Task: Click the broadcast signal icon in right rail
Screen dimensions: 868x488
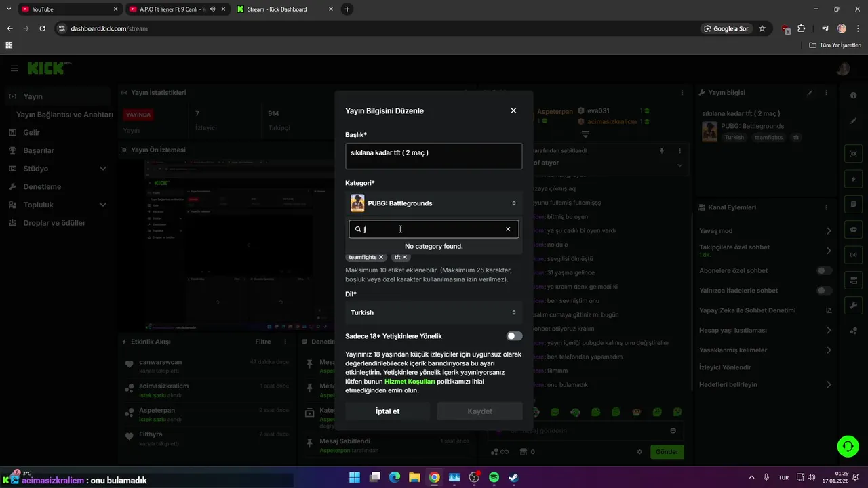Action: (x=854, y=255)
